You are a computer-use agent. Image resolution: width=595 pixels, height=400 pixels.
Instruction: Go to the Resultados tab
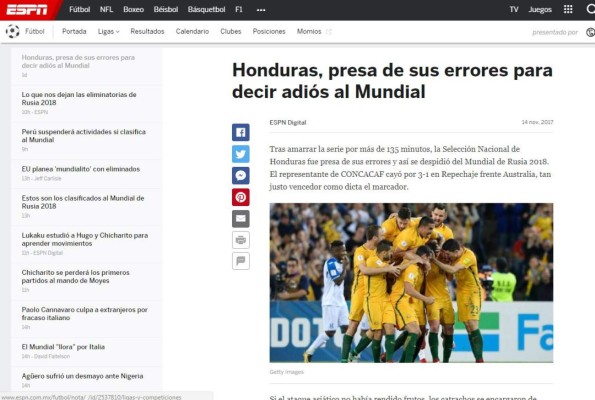[x=147, y=31]
